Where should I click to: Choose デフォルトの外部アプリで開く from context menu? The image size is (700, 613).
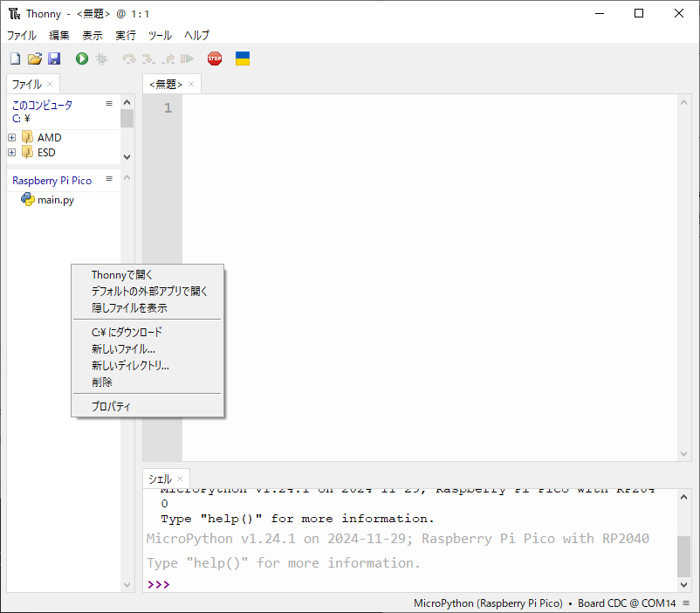point(148,292)
